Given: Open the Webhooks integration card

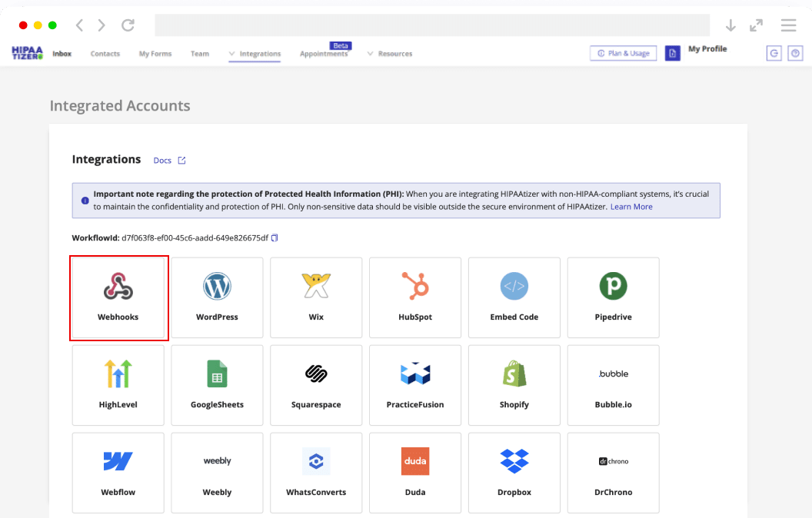Looking at the screenshot, I should [118, 297].
